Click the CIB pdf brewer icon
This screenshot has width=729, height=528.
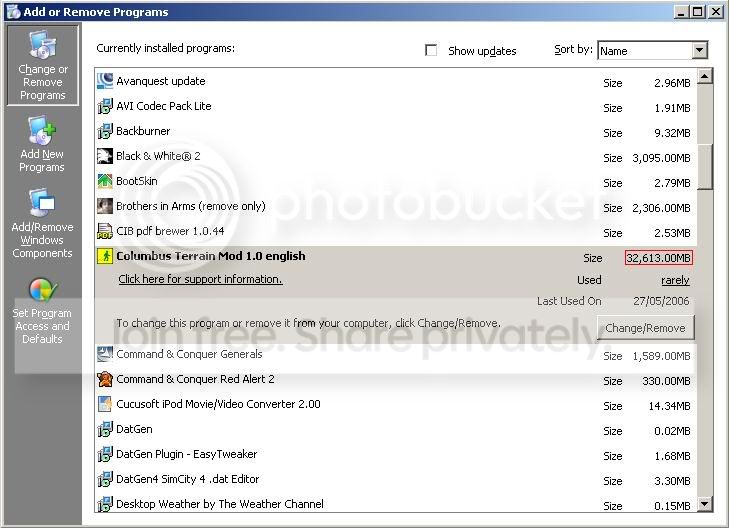click(105, 231)
